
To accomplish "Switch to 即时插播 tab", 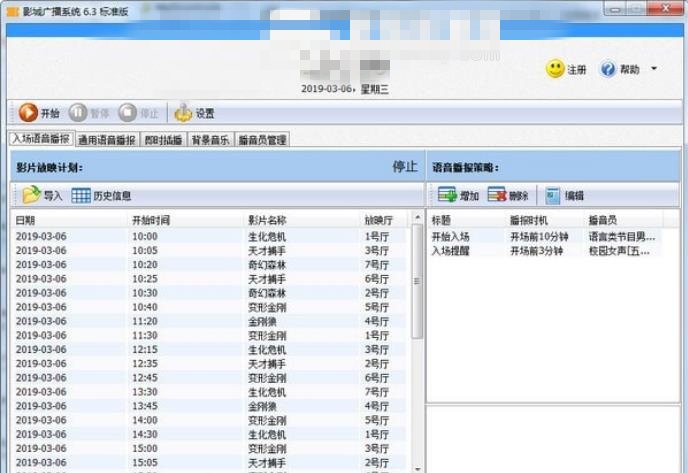I will click(x=164, y=140).
